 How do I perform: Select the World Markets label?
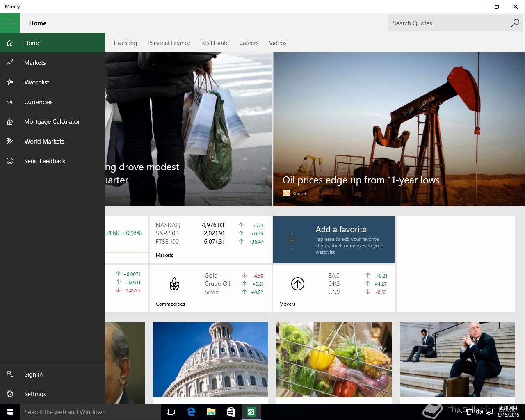tap(44, 141)
